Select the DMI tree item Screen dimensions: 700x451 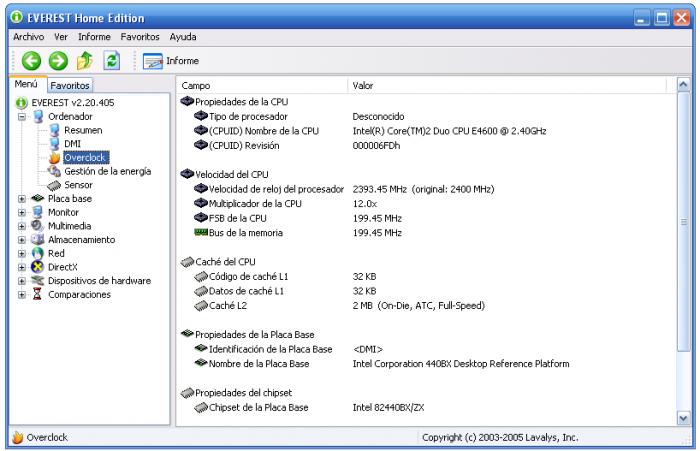click(x=72, y=144)
